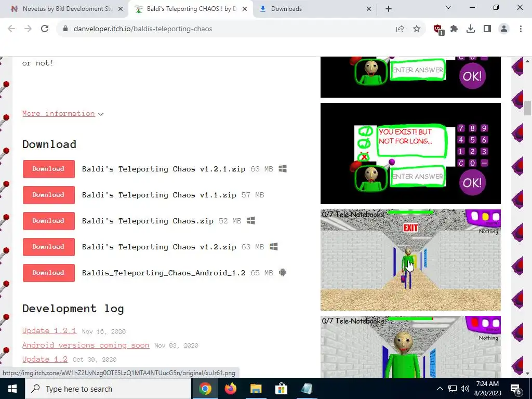Toggle the browser side panel icon

(x=487, y=29)
